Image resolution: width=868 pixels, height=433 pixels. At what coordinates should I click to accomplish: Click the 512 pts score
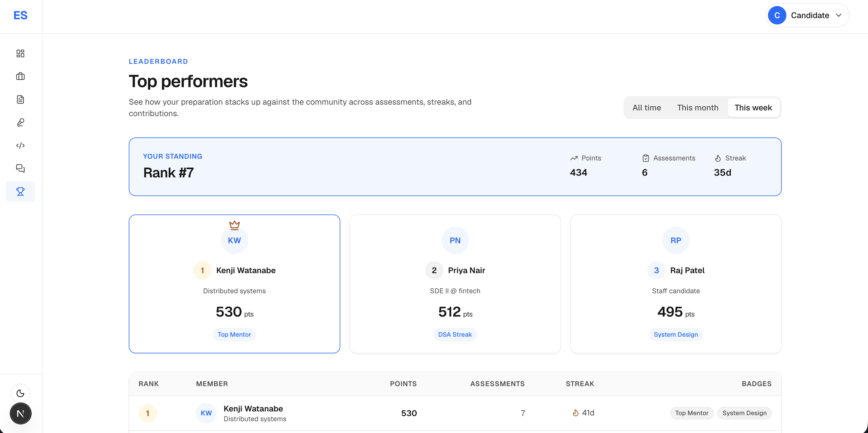tap(455, 312)
